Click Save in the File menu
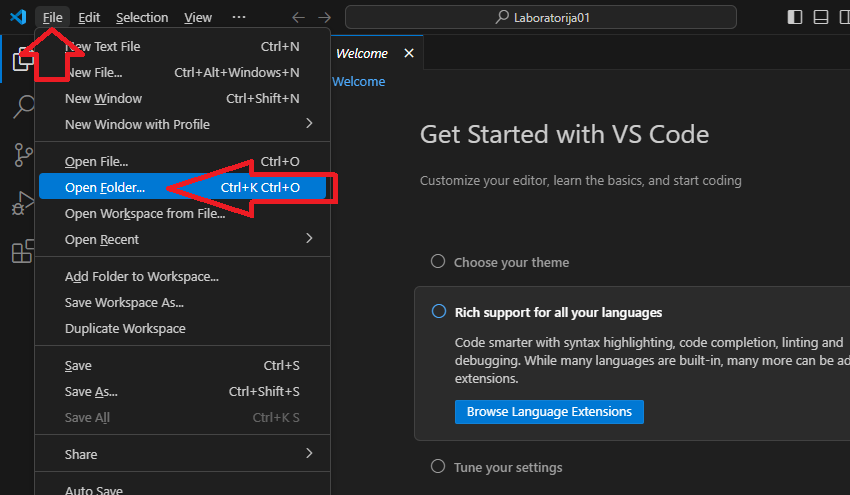Viewport: 850px width, 495px height. pyautogui.click(x=182, y=365)
